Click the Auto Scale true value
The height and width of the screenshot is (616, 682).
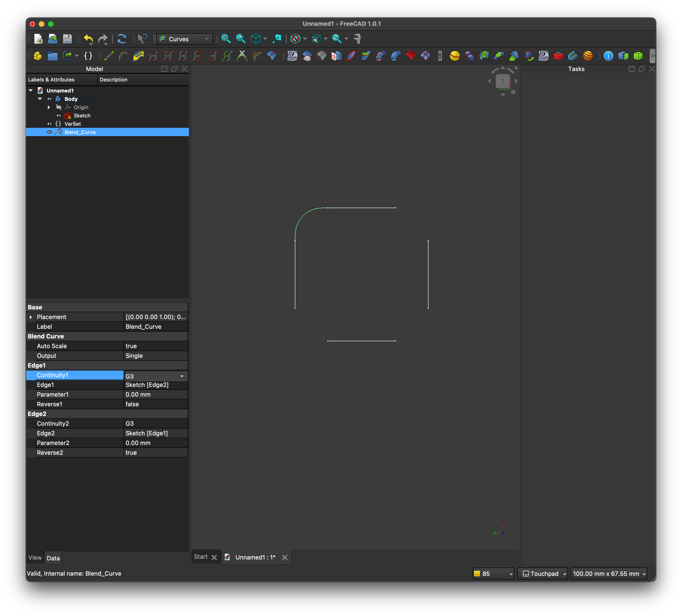[156, 346]
